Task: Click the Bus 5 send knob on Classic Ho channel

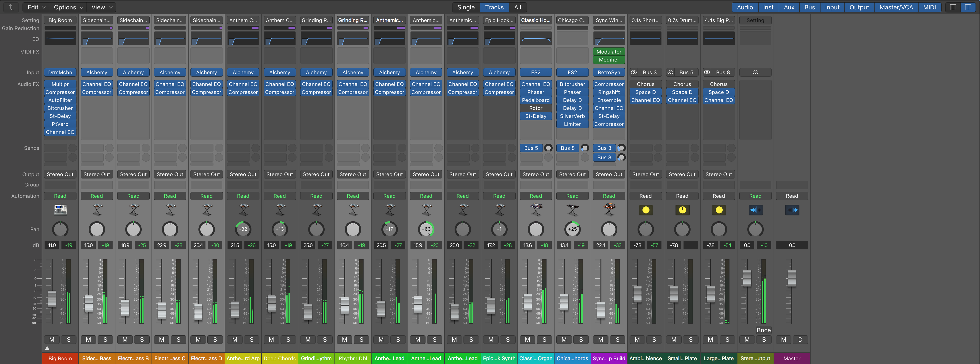Action: click(x=548, y=148)
